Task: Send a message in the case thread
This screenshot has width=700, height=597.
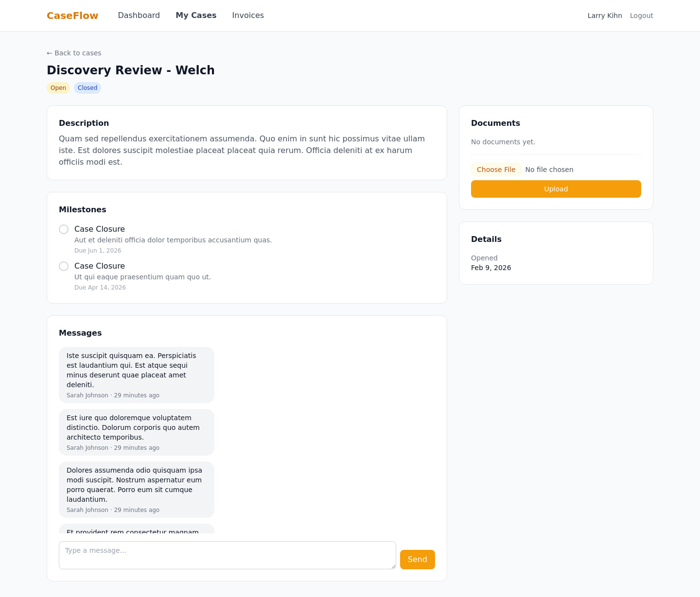Action: [417, 559]
